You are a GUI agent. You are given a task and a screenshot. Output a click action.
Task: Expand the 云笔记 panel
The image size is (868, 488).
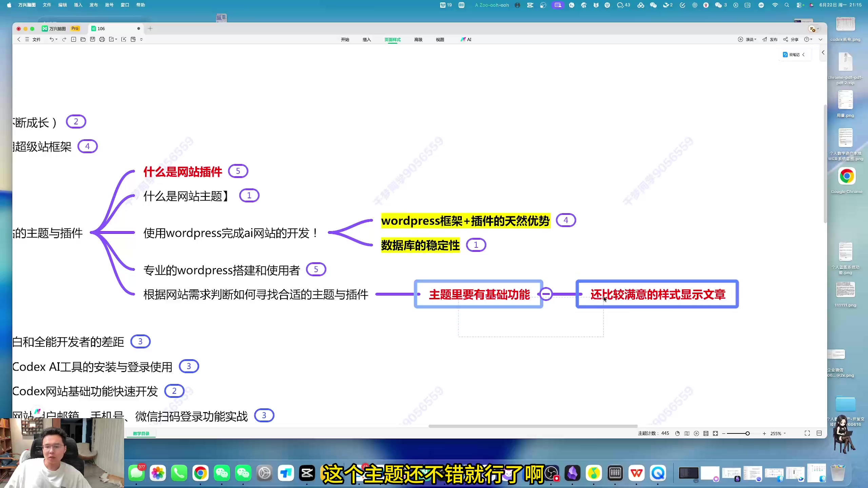coord(793,55)
